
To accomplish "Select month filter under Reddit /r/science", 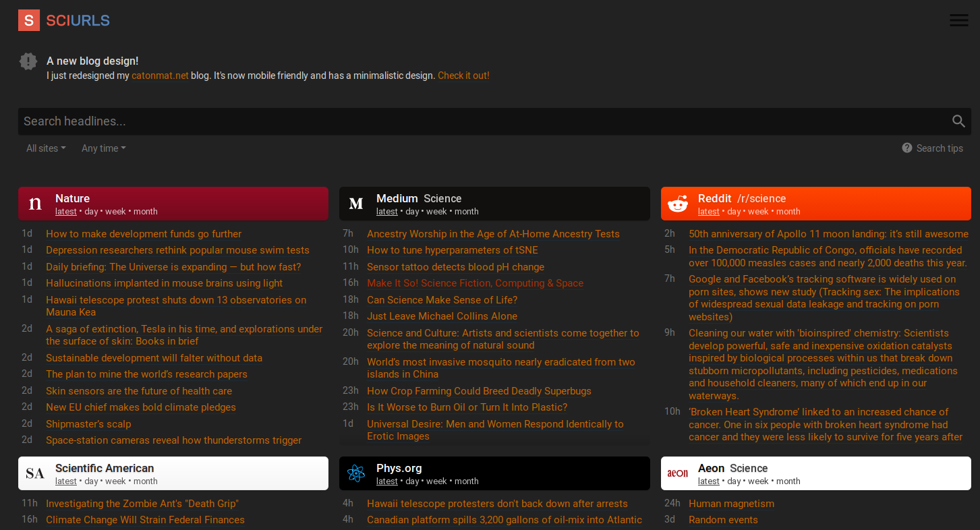I will pyautogui.click(x=788, y=212).
